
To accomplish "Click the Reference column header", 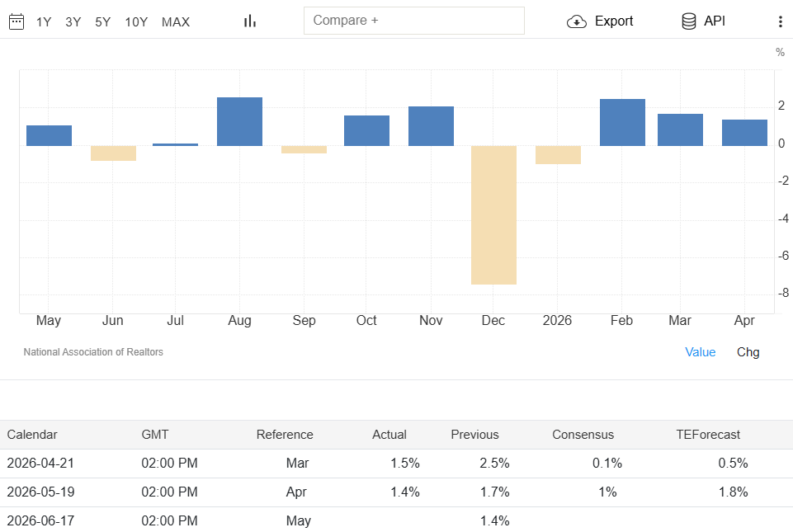I will tap(285, 435).
